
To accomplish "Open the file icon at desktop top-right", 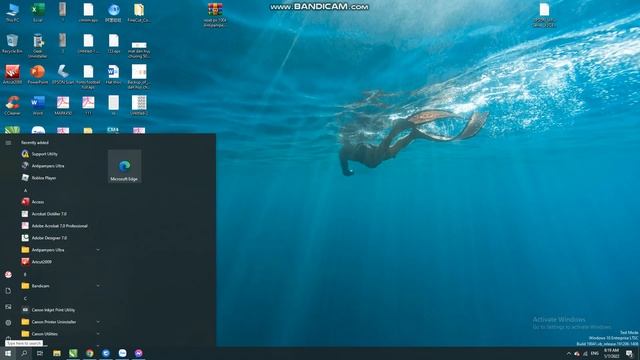I will [544, 15].
